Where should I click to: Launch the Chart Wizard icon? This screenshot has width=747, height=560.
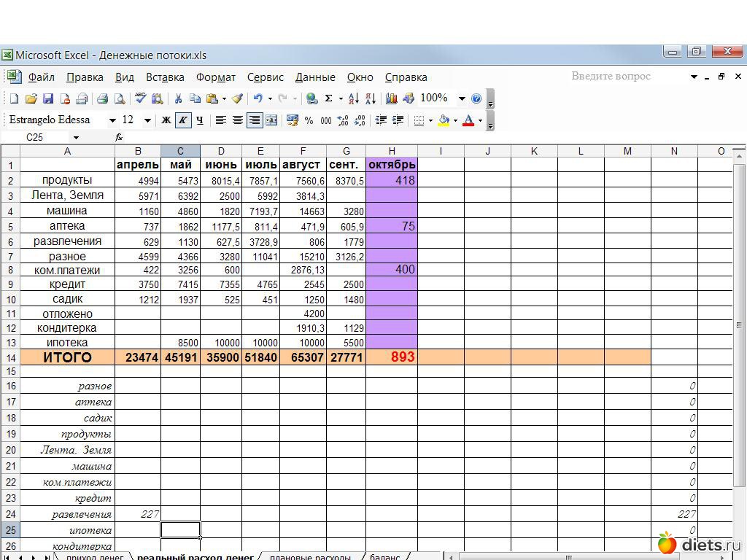pyautogui.click(x=392, y=98)
